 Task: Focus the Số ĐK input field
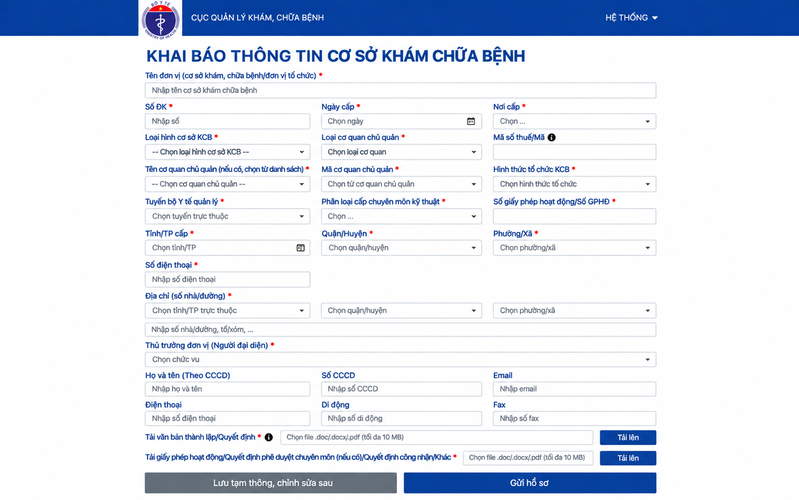227,121
